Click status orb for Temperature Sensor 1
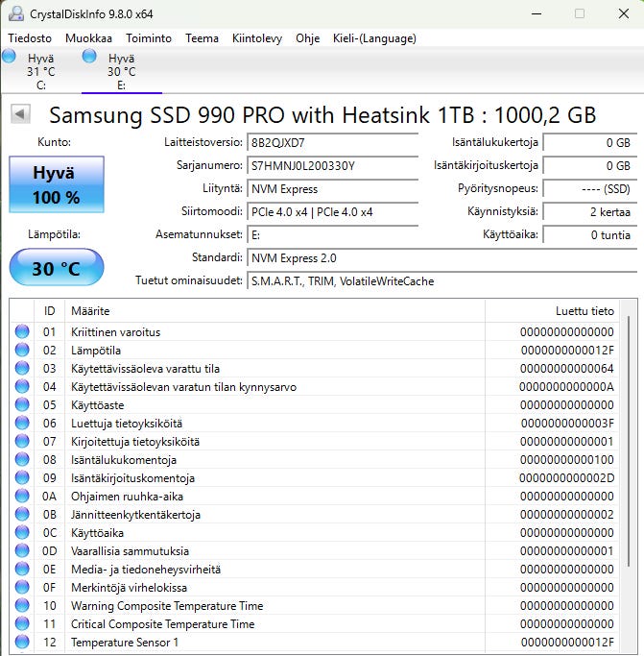Image resolution: width=644 pixels, height=656 pixels. click(22, 643)
